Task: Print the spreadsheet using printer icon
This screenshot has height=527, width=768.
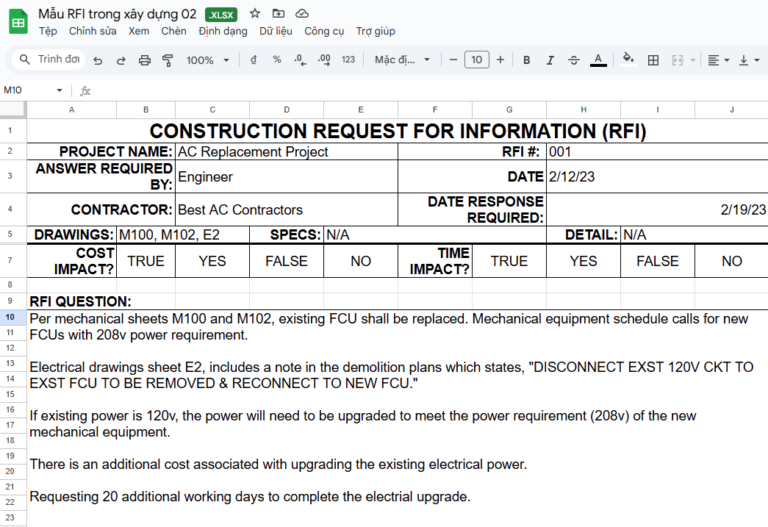Action: (x=145, y=60)
